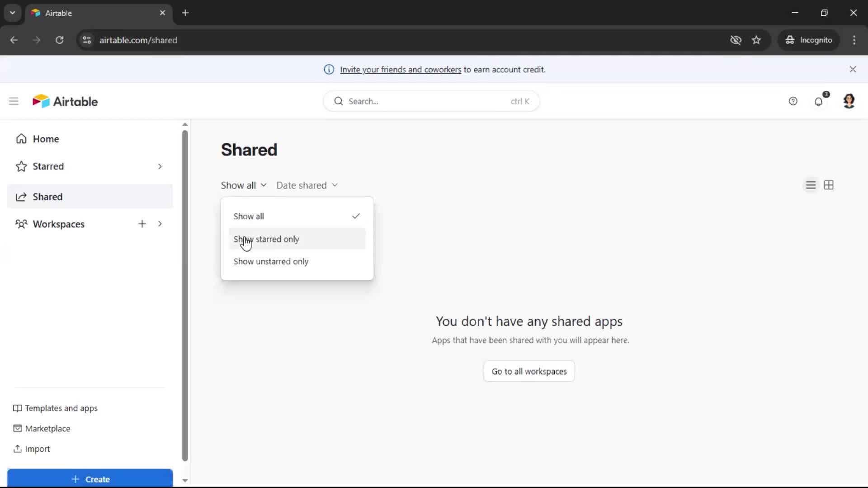868x488 pixels.
Task: Expand the Workspaces chevron
Action: pos(160,224)
